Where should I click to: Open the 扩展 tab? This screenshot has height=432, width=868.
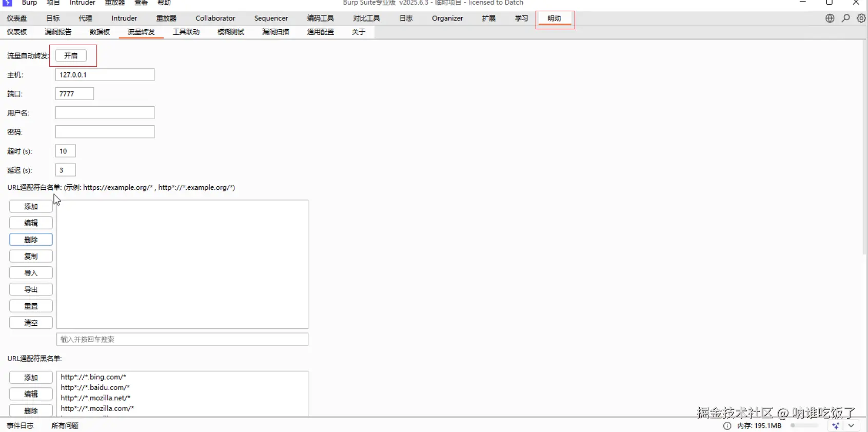point(489,18)
